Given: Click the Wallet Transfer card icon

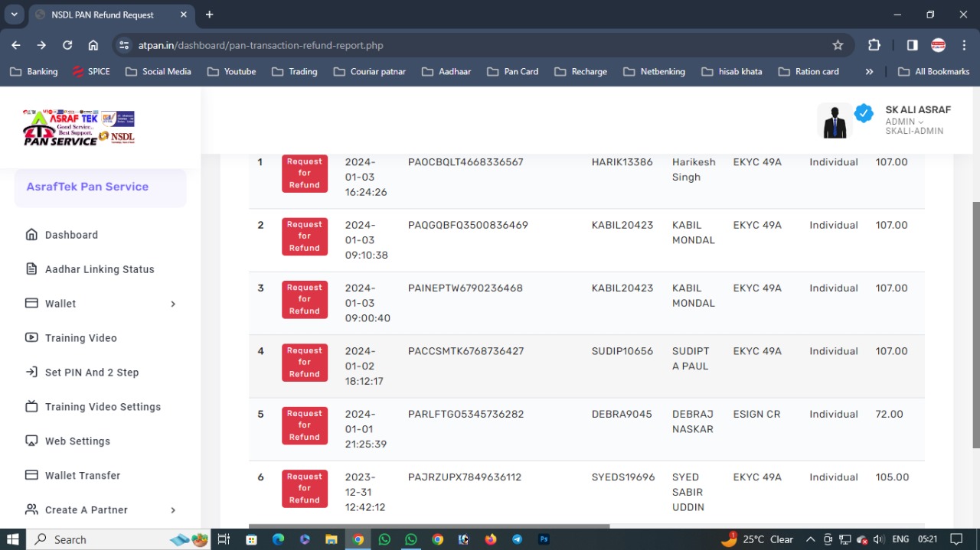Looking at the screenshot, I should click(x=31, y=476).
